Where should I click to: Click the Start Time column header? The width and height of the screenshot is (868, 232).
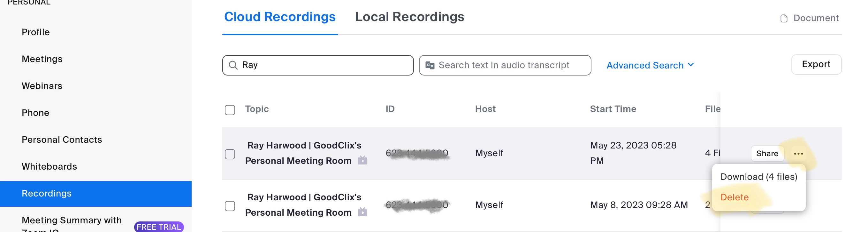click(613, 109)
